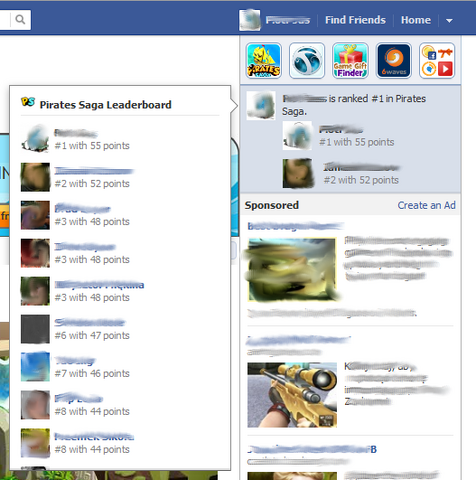Image resolution: width=476 pixels, height=480 pixels.
Task: Open the Pirates Saga app icon
Action: click(x=264, y=61)
